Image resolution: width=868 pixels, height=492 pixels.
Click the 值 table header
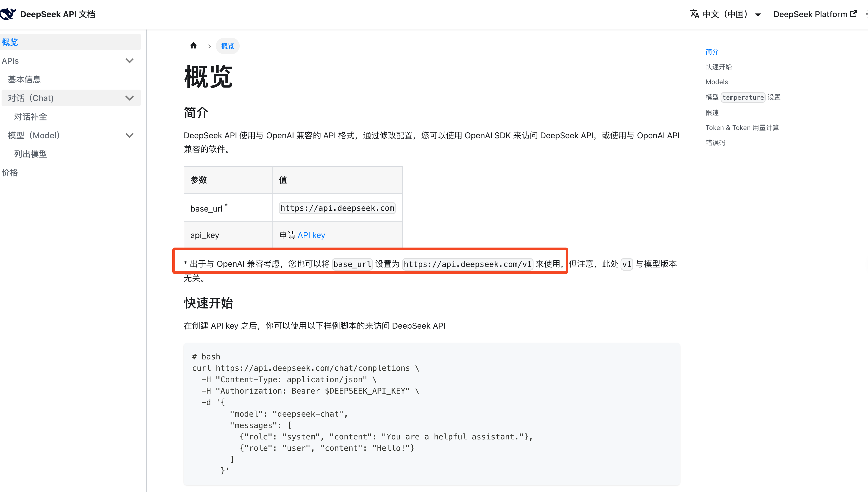pos(337,180)
